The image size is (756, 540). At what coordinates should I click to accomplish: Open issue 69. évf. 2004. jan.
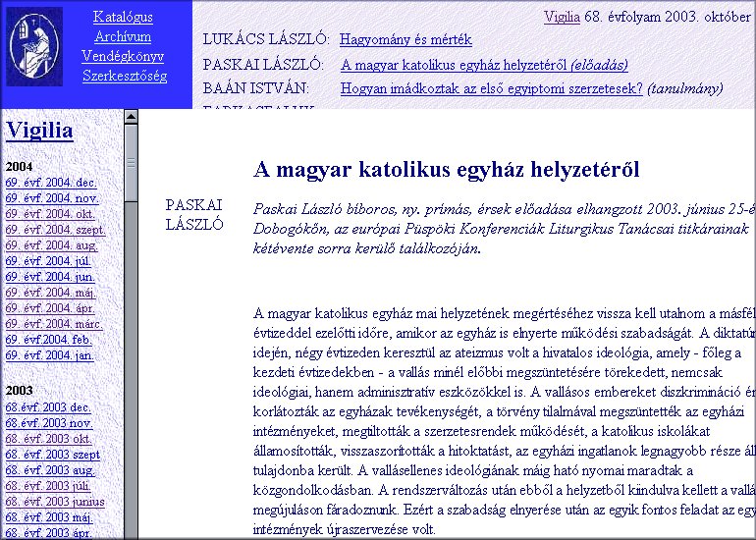pos(50,355)
